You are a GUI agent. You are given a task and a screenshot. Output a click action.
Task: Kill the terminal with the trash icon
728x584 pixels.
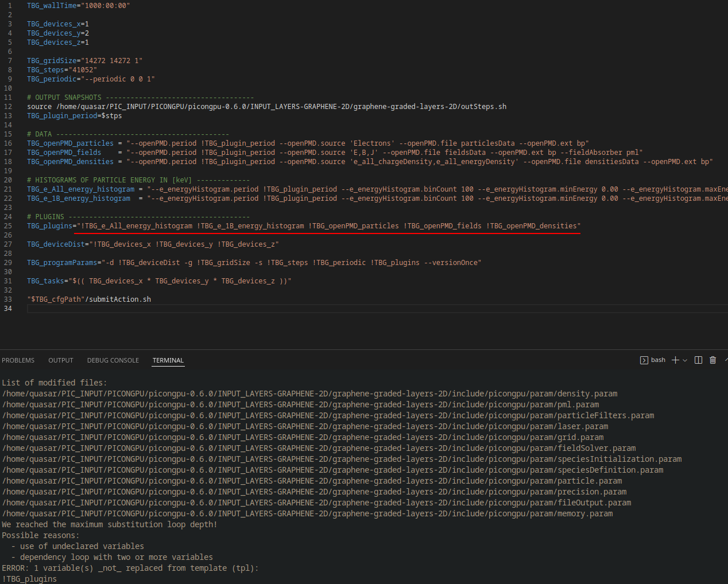click(x=712, y=360)
